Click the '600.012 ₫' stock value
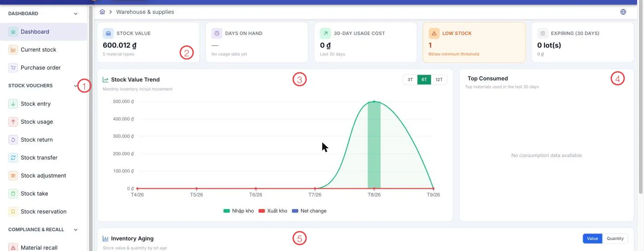Image resolution: width=644 pixels, height=251 pixels. click(119, 45)
